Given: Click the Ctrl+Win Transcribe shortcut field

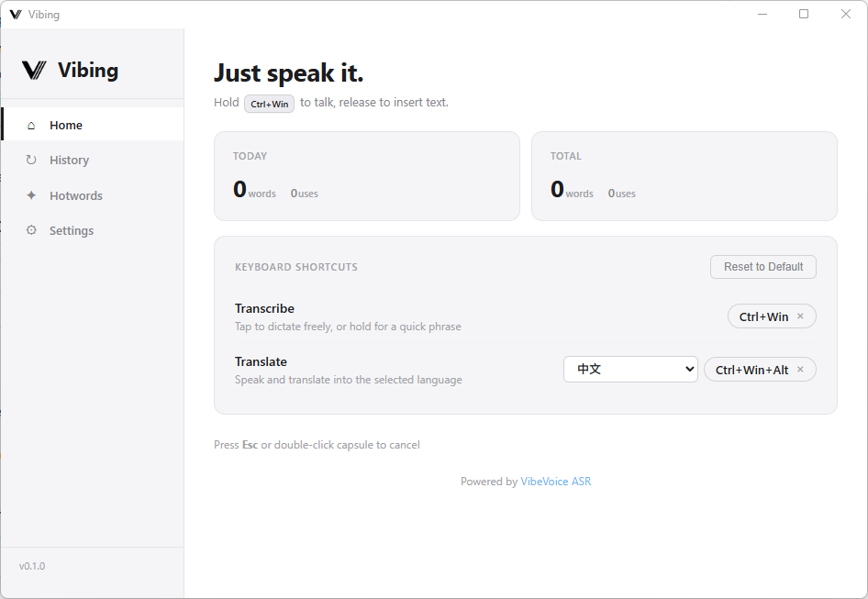Looking at the screenshot, I should click(763, 316).
